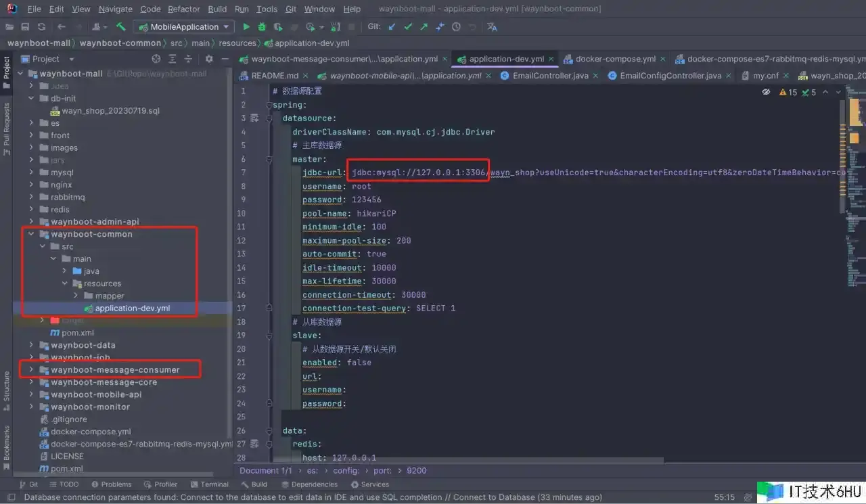Viewport: 866px width, 504px height.
Task: Open the Navigate menu
Action: (x=115, y=9)
